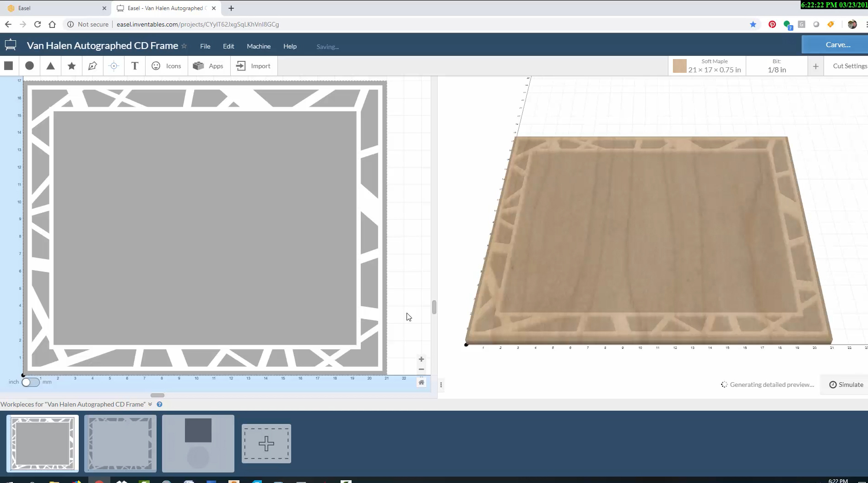This screenshot has height=483, width=868.
Task: Open the Machine menu
Action: point(259,46)
